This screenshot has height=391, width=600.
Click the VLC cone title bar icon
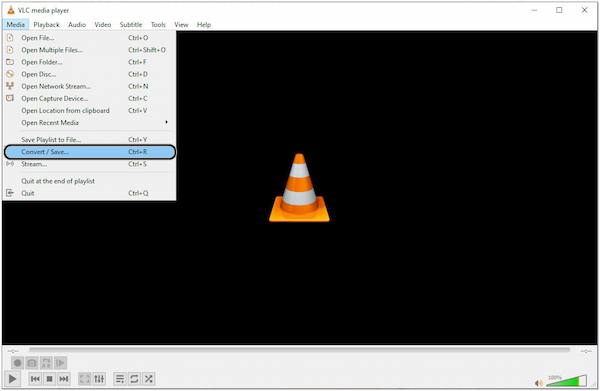coord(11,10)
